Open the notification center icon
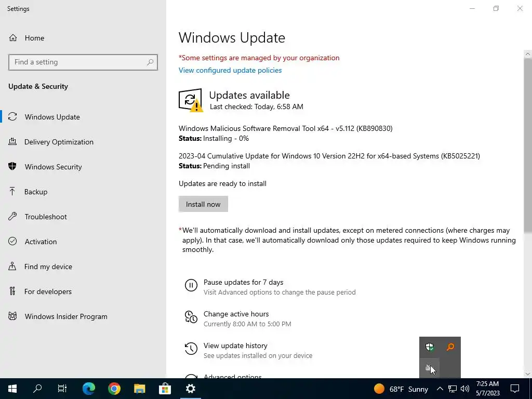The image size is (532, 399). 515,389
